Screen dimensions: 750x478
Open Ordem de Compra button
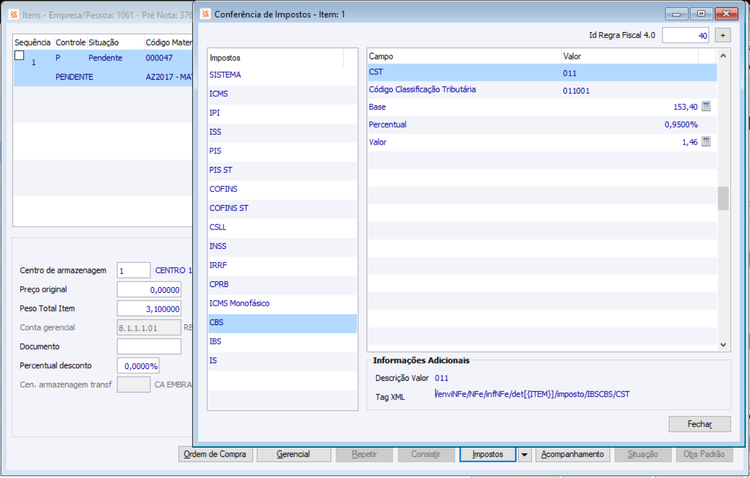[x=215, y=454]
